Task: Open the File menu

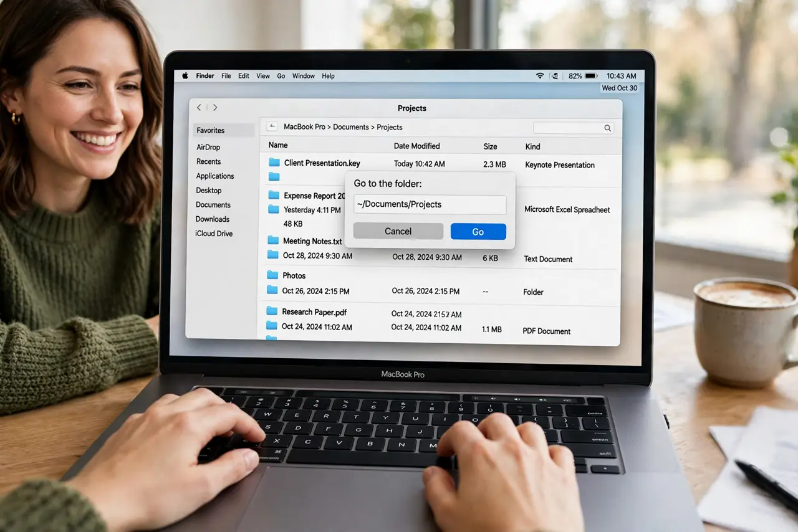Action: tap(226, 76)
